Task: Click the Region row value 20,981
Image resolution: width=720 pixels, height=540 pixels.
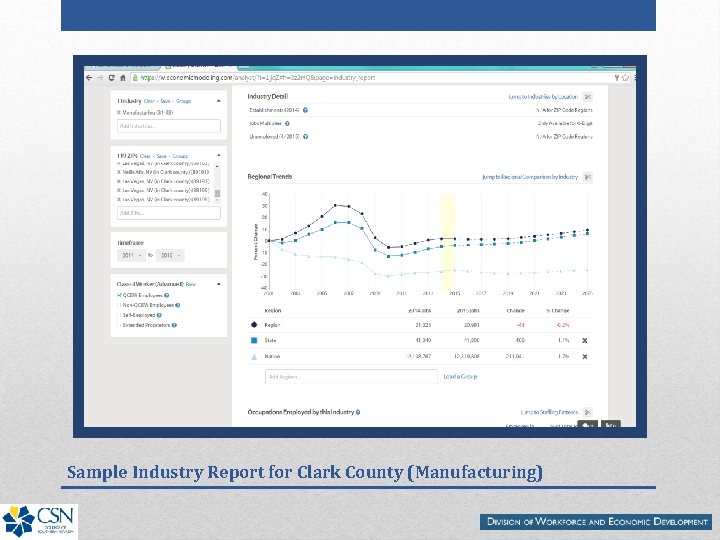Action: tap(471, 325)
